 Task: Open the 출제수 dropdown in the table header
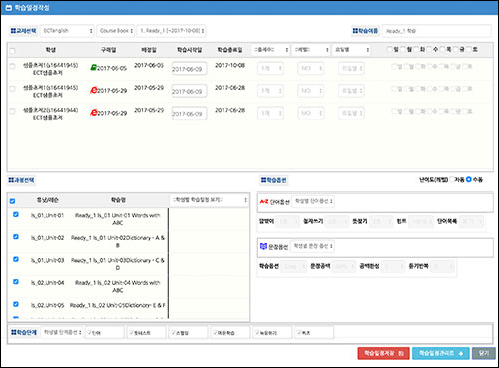tap(271, 50)
